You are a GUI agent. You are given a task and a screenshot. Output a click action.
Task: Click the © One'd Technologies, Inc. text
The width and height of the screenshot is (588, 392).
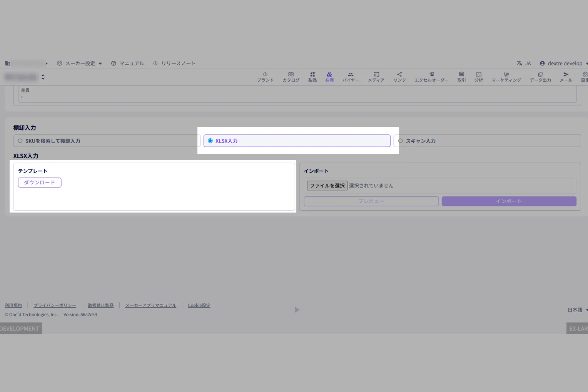[31, 315]
